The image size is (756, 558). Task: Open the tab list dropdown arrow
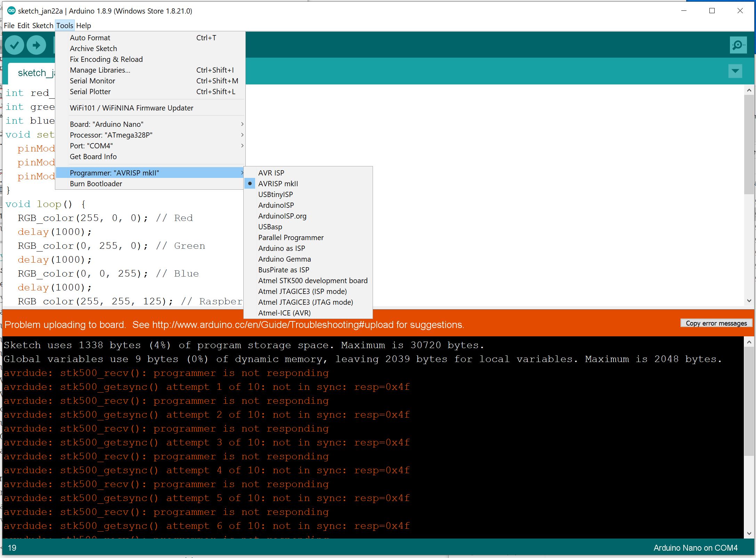pos(734,71)
